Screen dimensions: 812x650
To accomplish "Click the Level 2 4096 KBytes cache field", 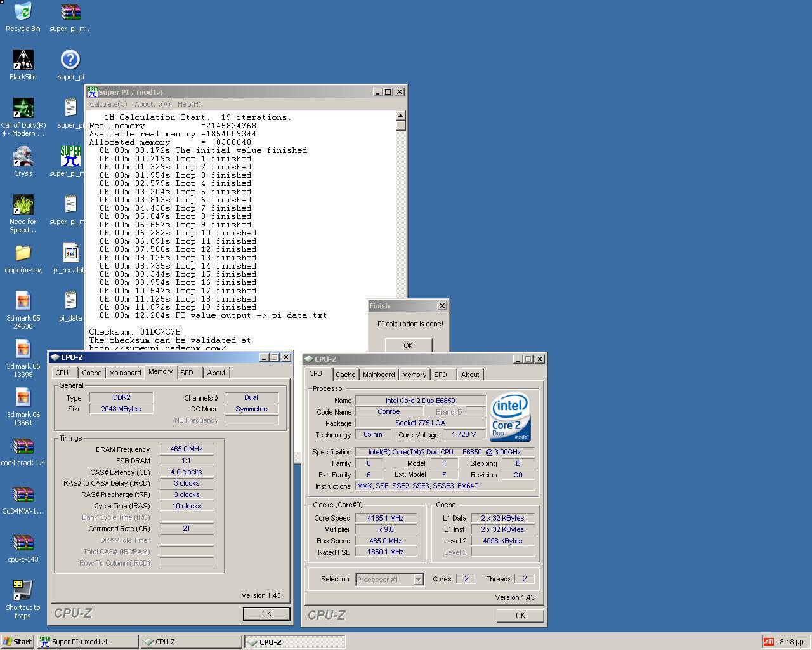I will [x=502, y=541].
